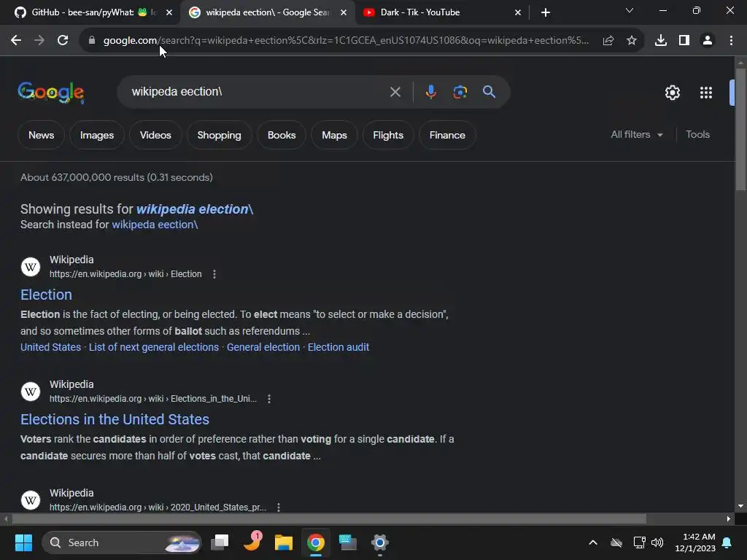
Task: Open File Explorer from taskbar
Action: pyautogui.click(x=284, y=542)
